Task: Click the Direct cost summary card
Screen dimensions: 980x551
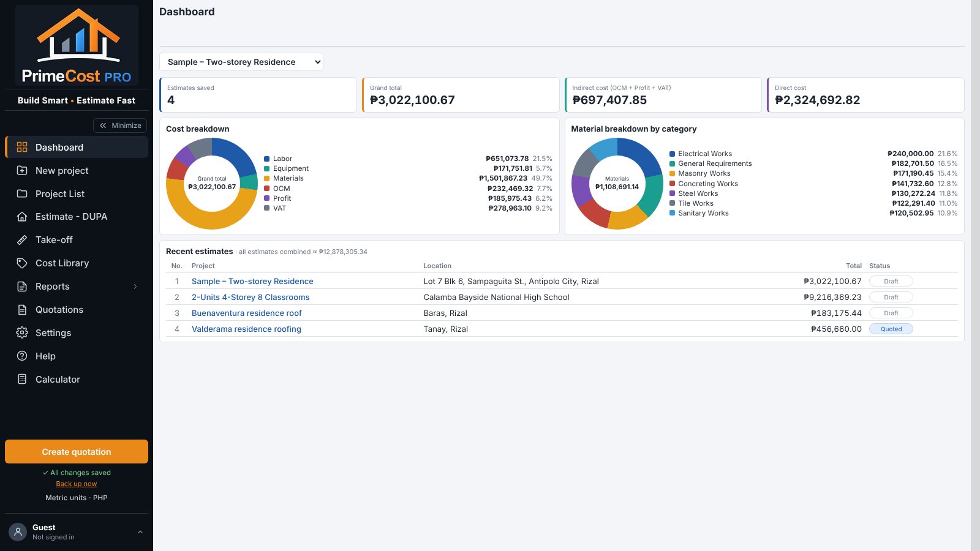Action: point(865,95)
